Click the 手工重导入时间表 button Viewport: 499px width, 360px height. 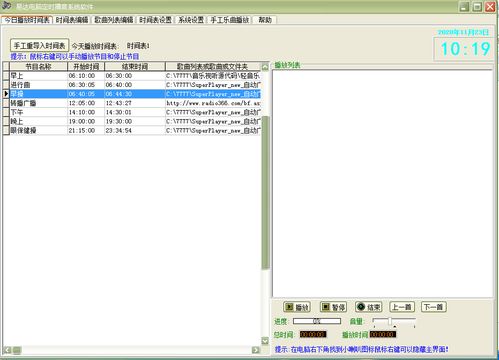pyautogui.click(x=39, y=45)
